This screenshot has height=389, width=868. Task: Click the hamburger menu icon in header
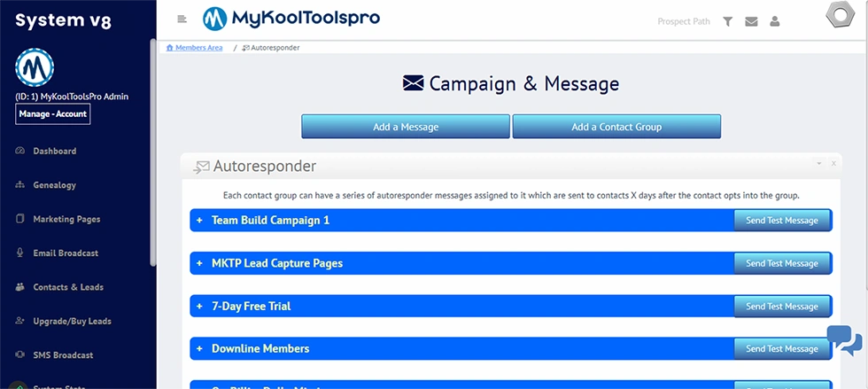coord(182,19)
